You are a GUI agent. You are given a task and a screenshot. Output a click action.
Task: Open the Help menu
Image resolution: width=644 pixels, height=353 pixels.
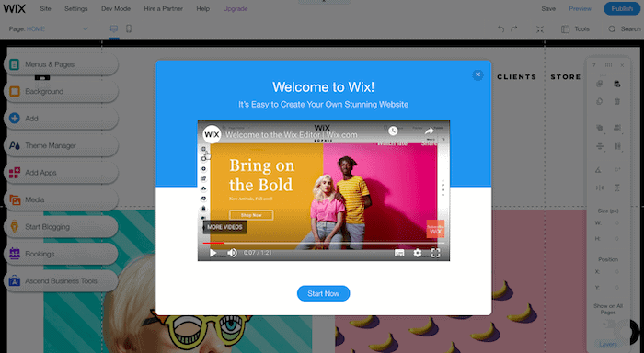point(203,8)
